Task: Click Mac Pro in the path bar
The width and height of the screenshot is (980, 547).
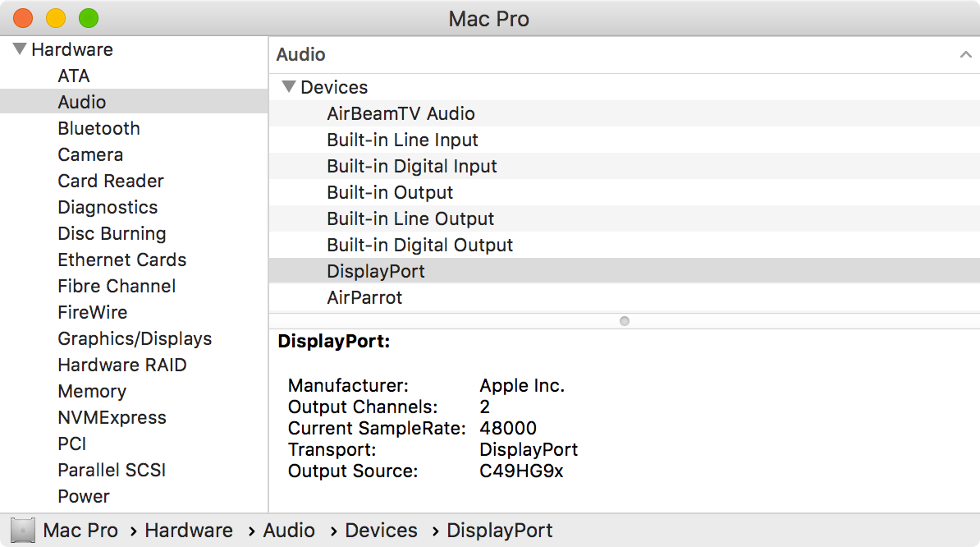Action: tap(80, 530)
